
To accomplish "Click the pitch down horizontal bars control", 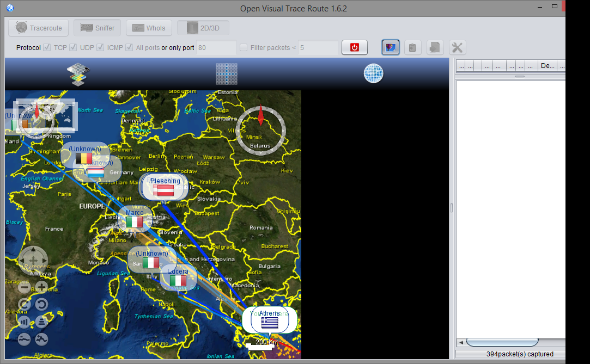I will pos(41,322).
